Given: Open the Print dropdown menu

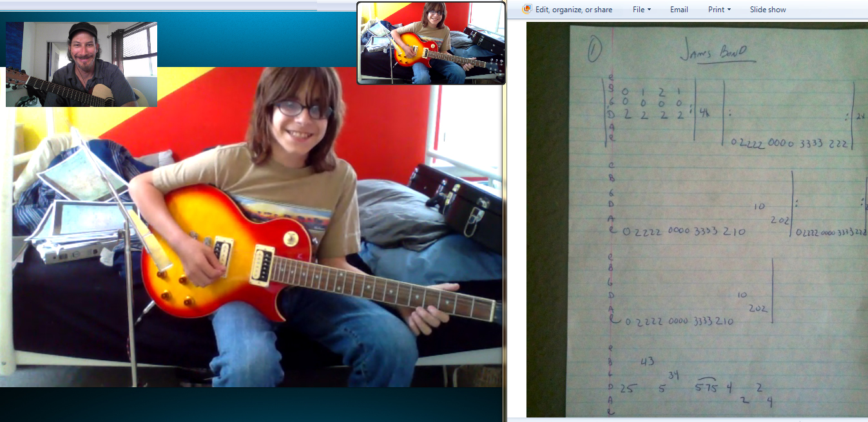Looking at the screenshot, I should coord(719,10).
